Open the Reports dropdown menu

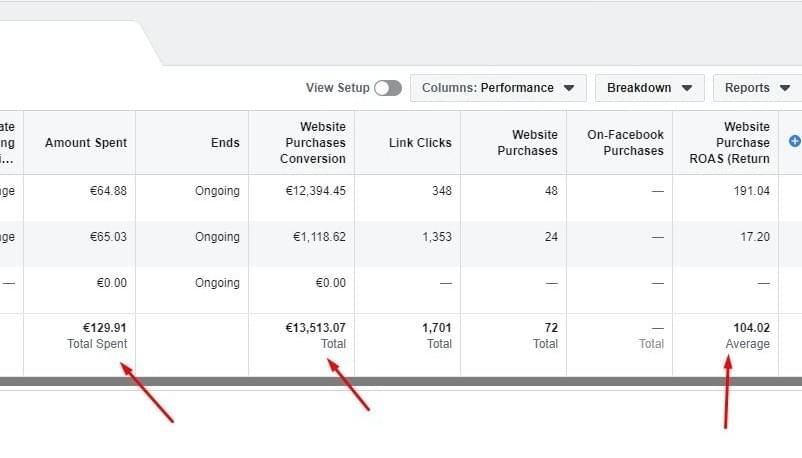point(757,88)
